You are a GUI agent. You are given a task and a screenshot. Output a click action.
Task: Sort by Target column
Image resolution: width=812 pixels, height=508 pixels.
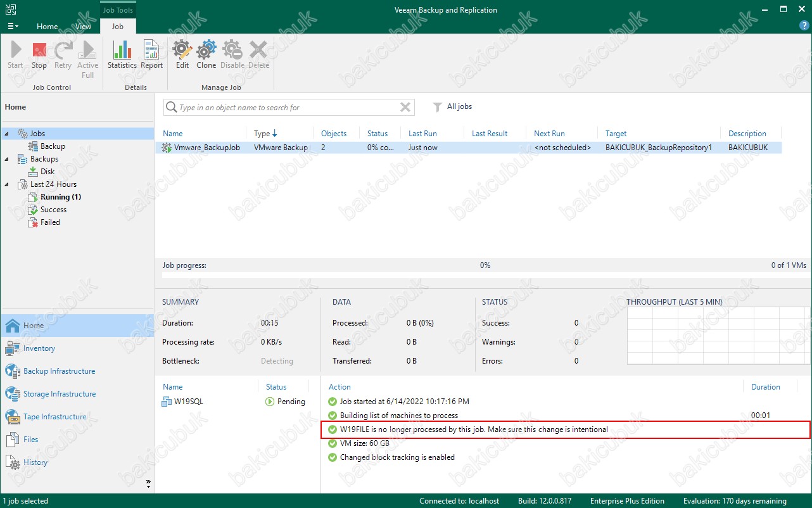[x=616, y=134]
